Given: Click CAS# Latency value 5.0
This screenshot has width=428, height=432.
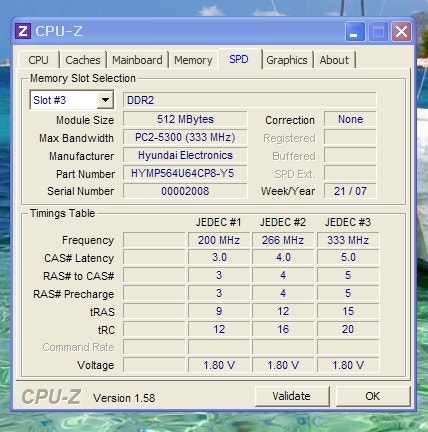Looking at the screenshot, I should click(348, 258).
